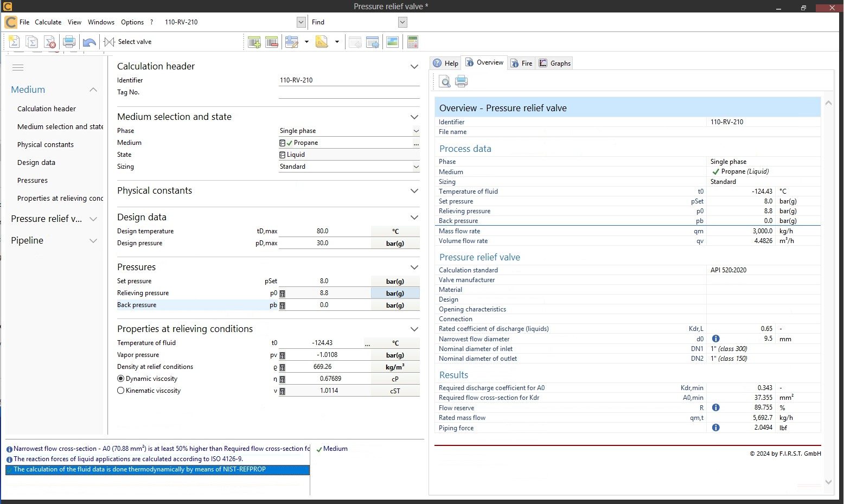The height and width of the screenshot is (504, 844).
Task: Click the Tag No. input field
Action: click(x=349, y=92)
